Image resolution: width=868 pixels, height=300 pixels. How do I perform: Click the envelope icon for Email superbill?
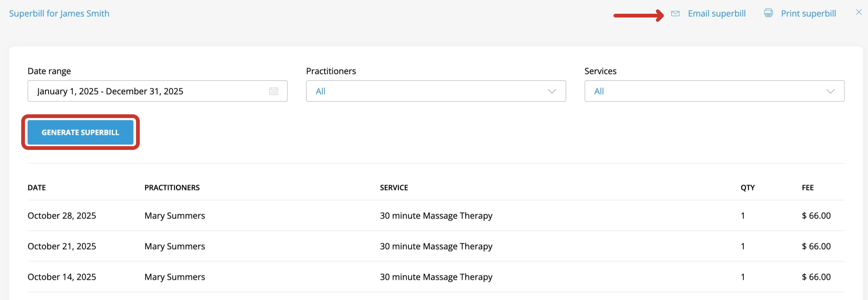click(x=675, y=13)
